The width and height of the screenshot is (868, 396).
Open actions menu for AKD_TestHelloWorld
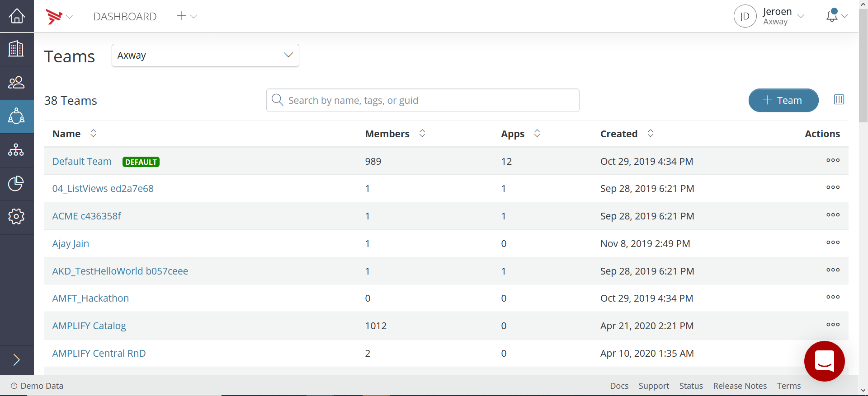click(833, 270)
